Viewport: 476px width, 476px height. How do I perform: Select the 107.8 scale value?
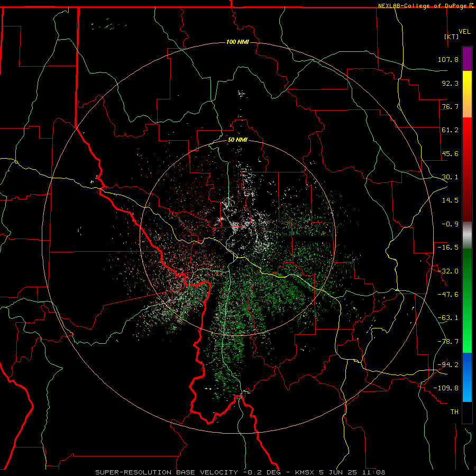[448, 59]
